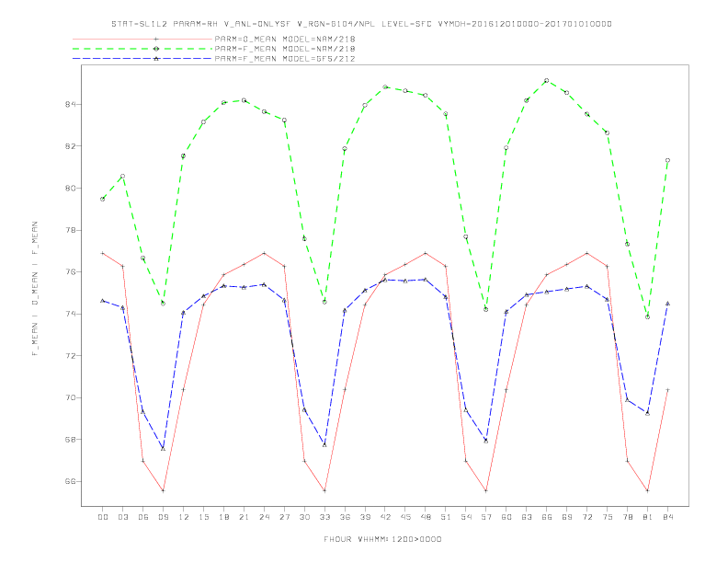Click x-axis forecast hour label 75
The height and width of the screenshot is (563, 728).
608,517
